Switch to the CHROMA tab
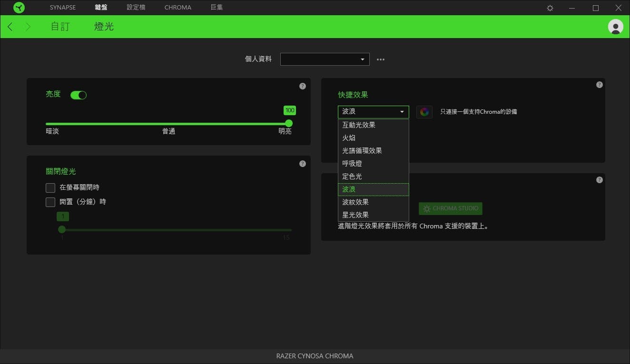The width and height of the screenshot is (630, 364). pos(178,8)
